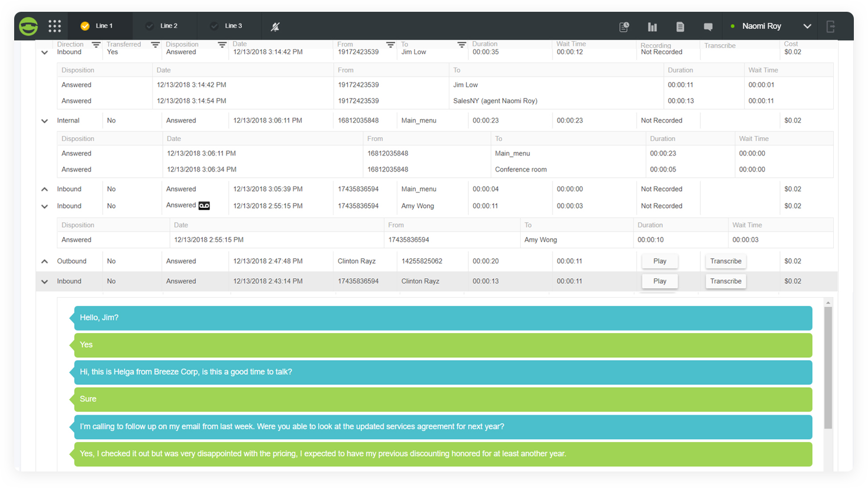
Task: Open the Naomi Roy user dropdown
Action: click(807, 27)
